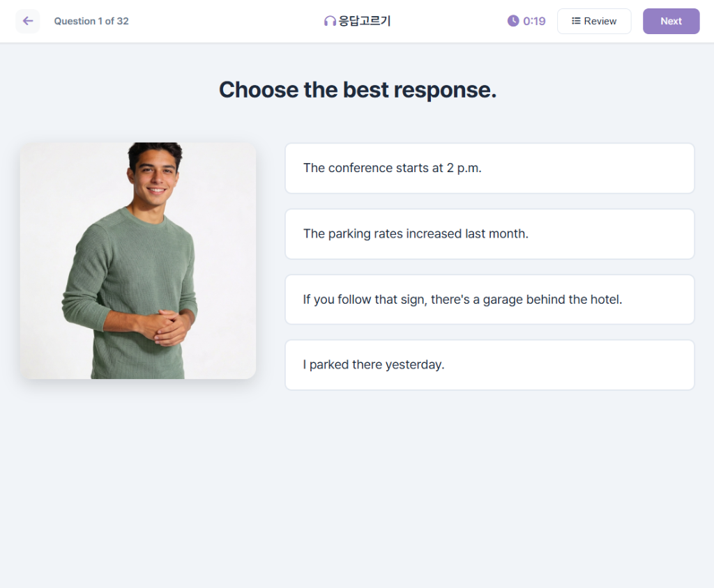Select "The conference starts at 2 p.m."
The width and height of the screenshot is (714, 588).
click(489, 169)
